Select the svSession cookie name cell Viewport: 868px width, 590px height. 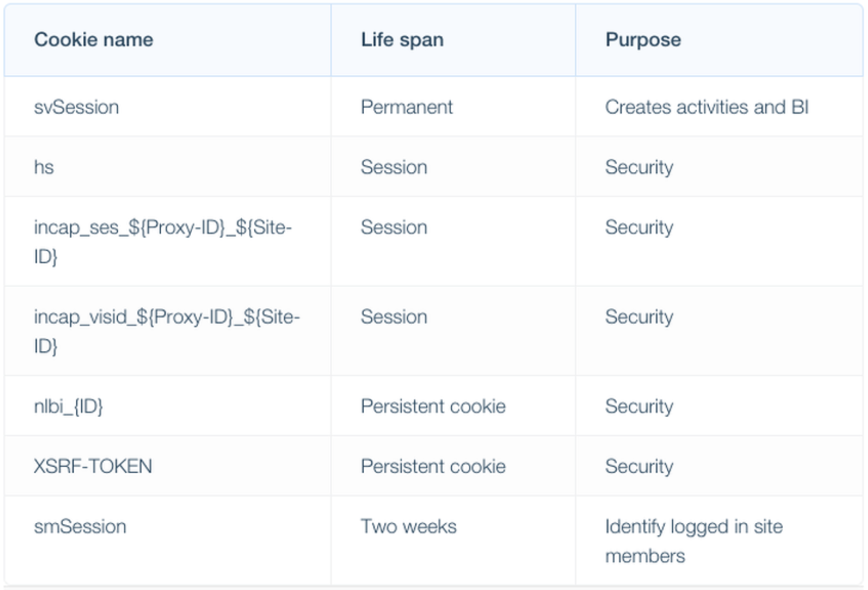(x=77, y=107)
